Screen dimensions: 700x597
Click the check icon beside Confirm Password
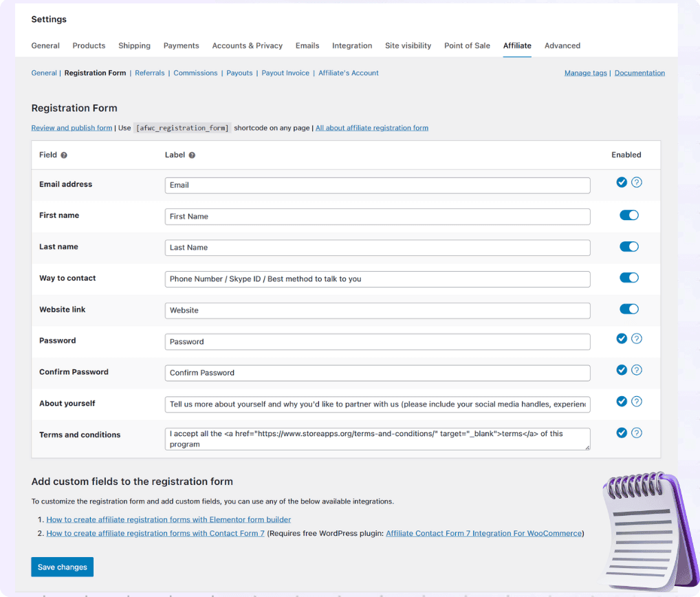point(622,369)
